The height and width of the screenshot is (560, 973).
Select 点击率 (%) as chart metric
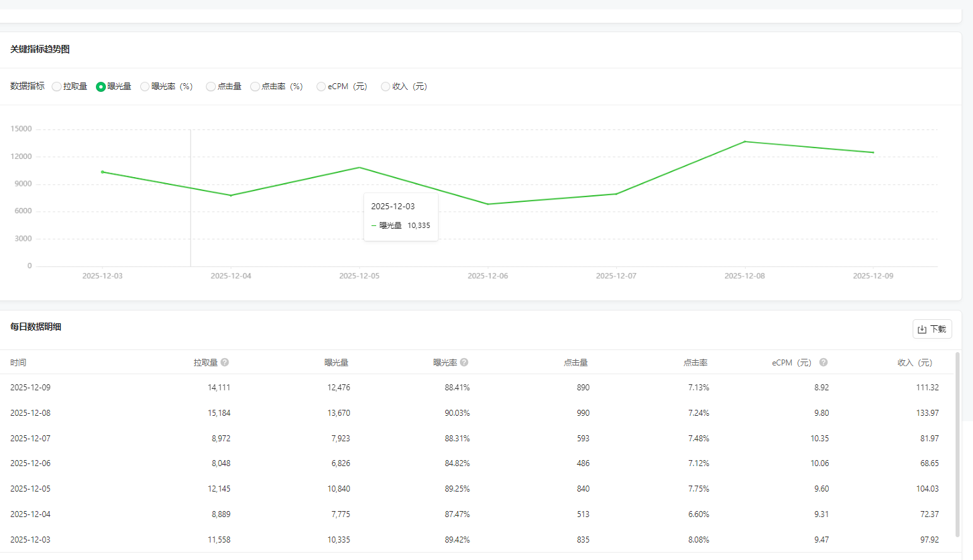coord(255,87)
